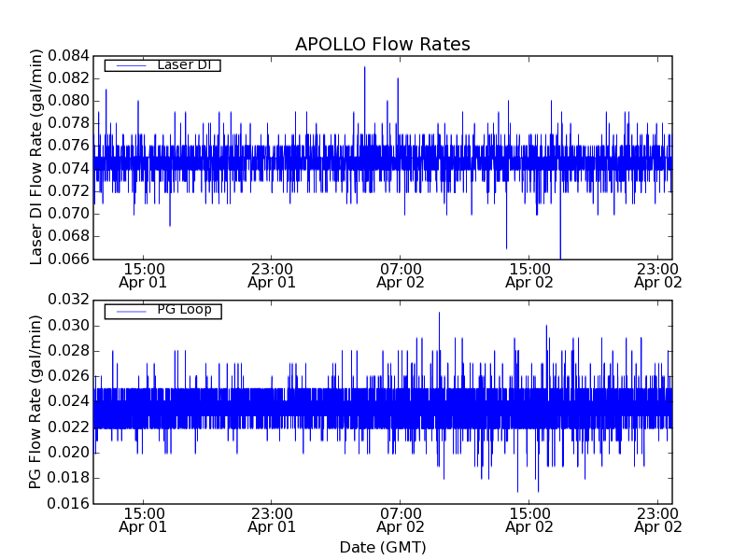Click the 0.070 y-axis tick label
Image resolution: width=747 pixels, height=560 pixels.
click(68, 214)
